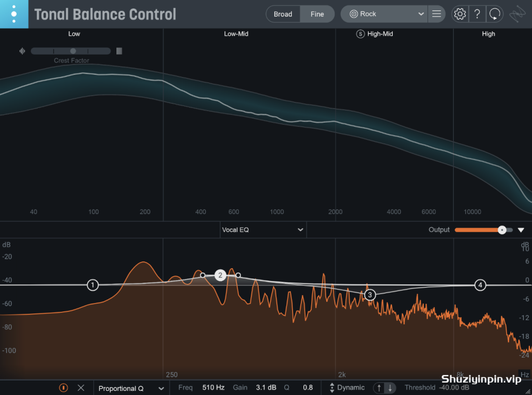Click the Crest Factor meter slider
The width and height of the screenshot is (532, 395).
click(x=71, y=51)
